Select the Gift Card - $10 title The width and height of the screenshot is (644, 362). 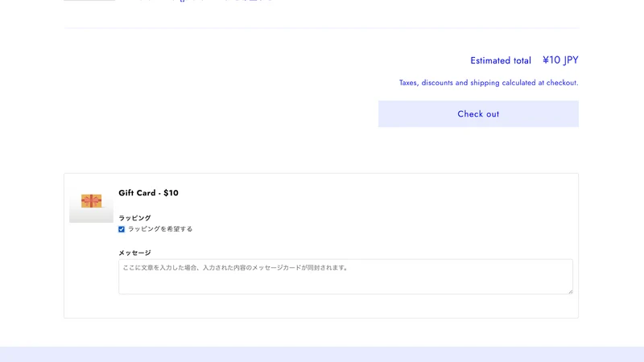coord(148,193)
